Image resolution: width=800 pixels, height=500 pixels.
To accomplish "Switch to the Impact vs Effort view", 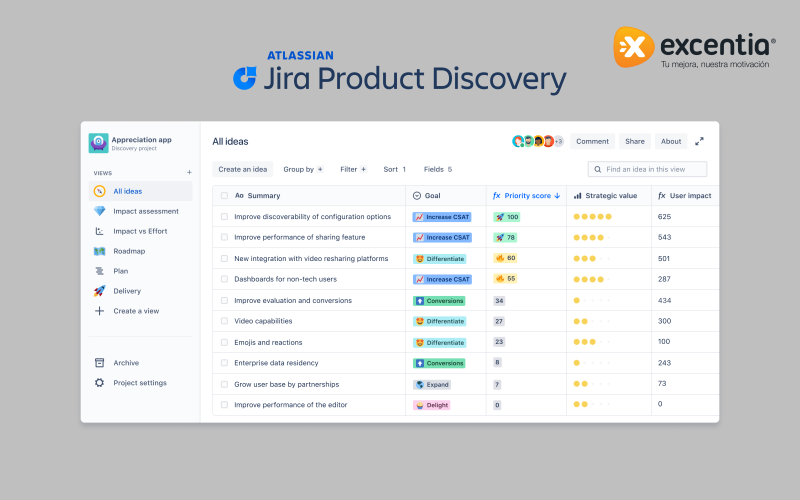I will point(140,231).
